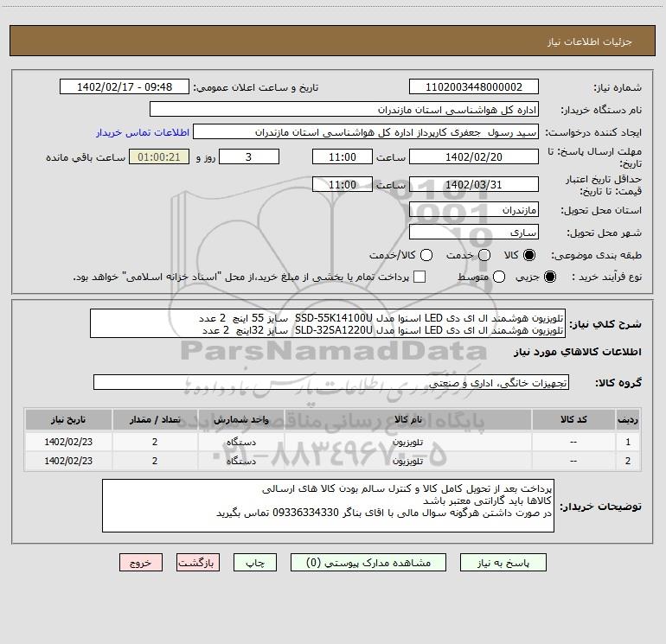Click the توضیحات خریدار notes box

tap(328, 506)
